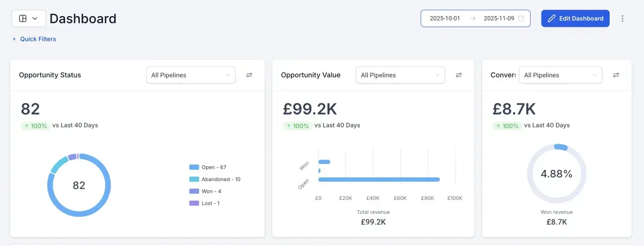
Task: Expand Opportunity Value All Pipelines dropdown
Action: (400, 75)
